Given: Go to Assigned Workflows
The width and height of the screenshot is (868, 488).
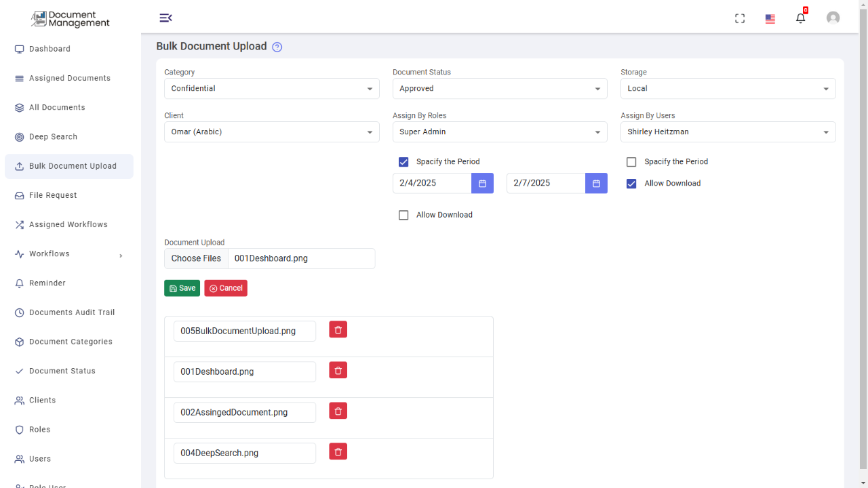Looking at the screenshot, I should [68, 224].
